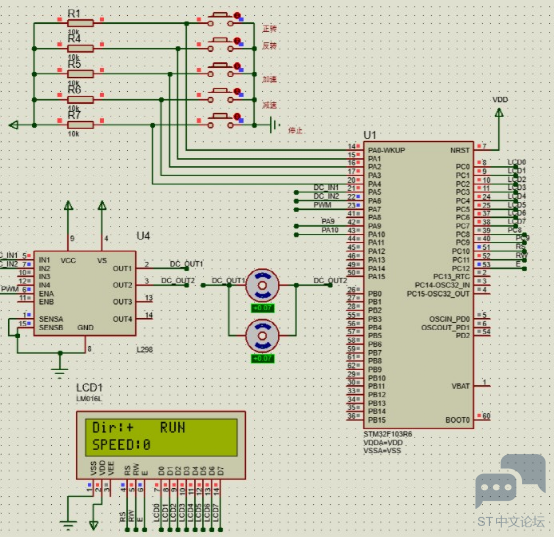
Task: Click the ground symbol beside the 停止 button
Action: 275,125
